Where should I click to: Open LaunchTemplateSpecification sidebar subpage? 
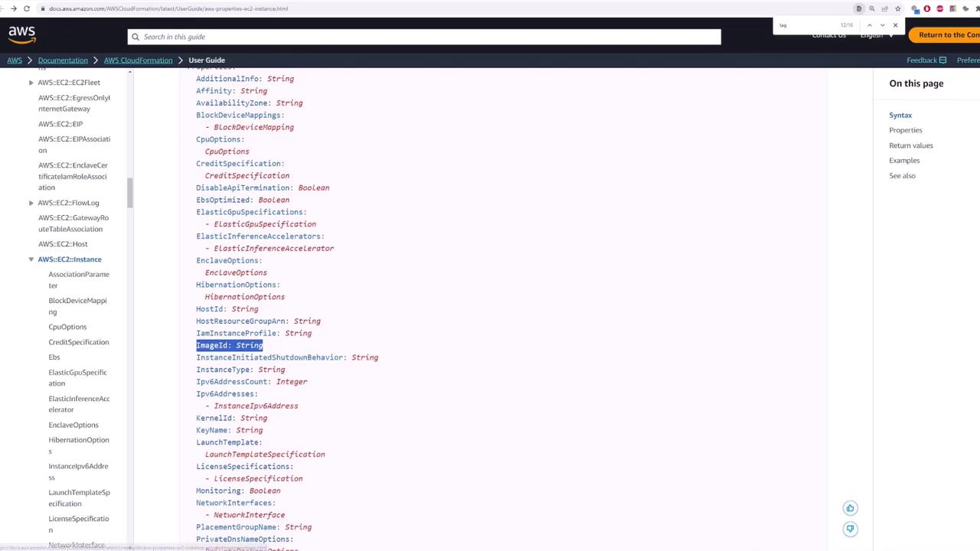79,498
